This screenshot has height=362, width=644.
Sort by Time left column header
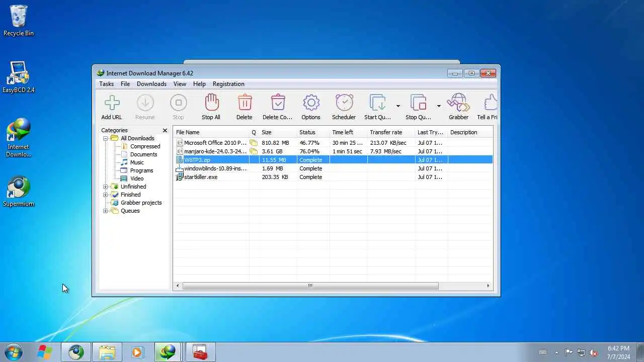[349, 132]
